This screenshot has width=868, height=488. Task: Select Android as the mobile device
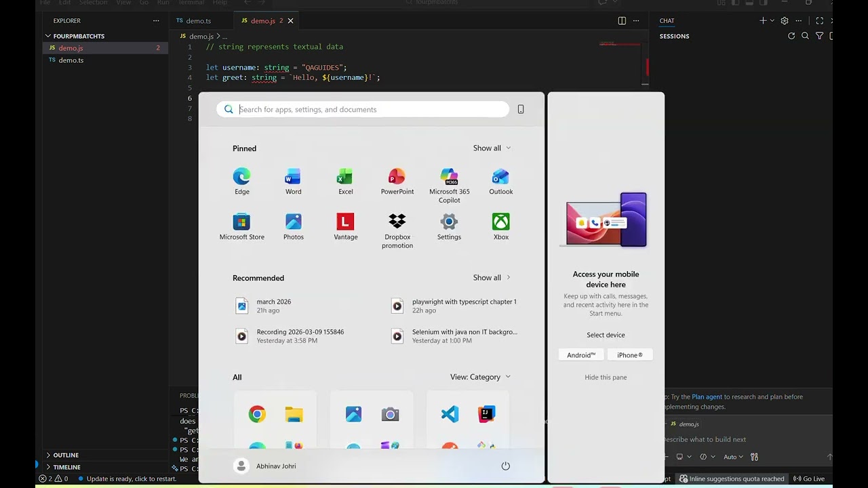tap(581, 355)
